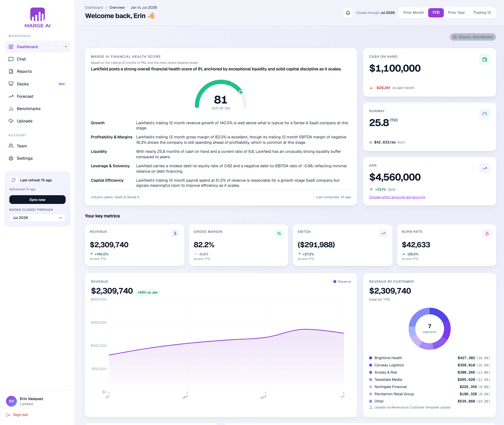Click the flame icon on Burn Rate card

click(487, 233)
